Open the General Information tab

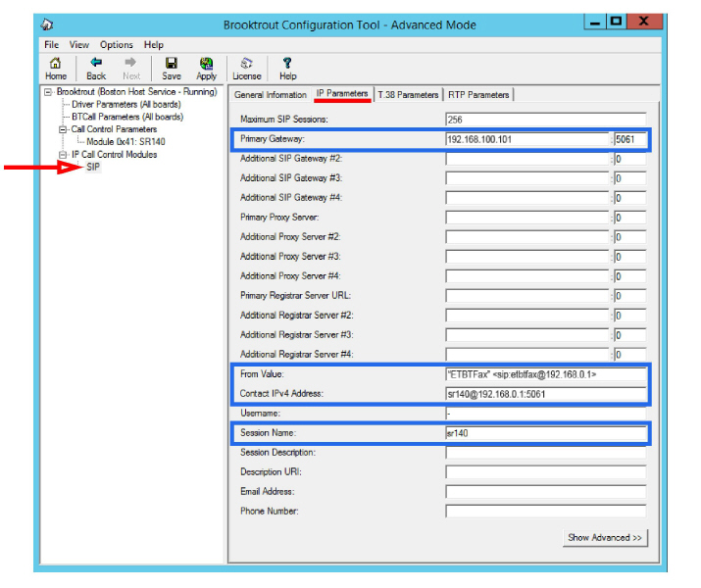[x=271, y=95]
